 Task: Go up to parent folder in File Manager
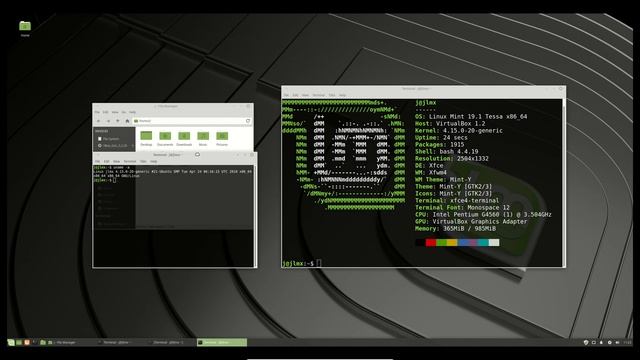[x=118, y=121]
